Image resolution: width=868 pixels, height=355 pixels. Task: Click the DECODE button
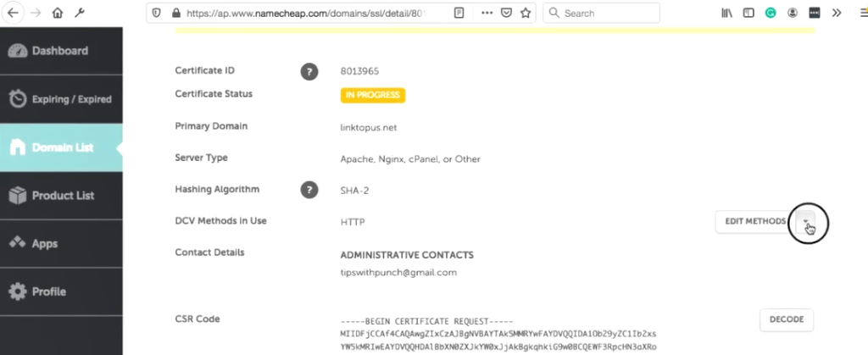click(787, 319)
